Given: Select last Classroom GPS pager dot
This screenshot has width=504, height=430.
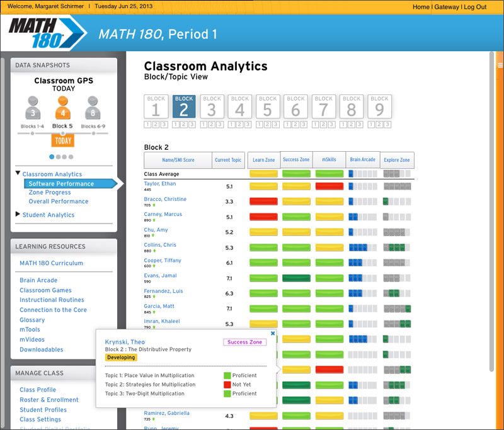Looking at the screenshot, I should tap(71, 157).
